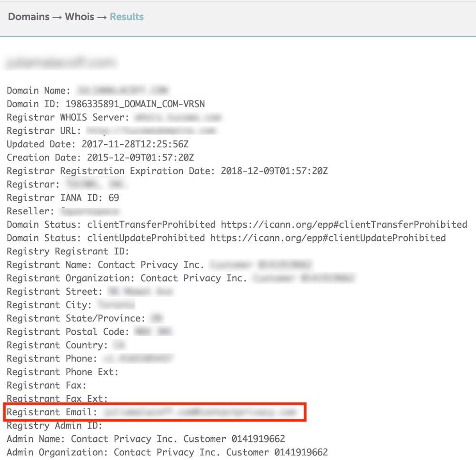
Task: Click the Registrant Phone Ext label
Action: tap(62, 371)
